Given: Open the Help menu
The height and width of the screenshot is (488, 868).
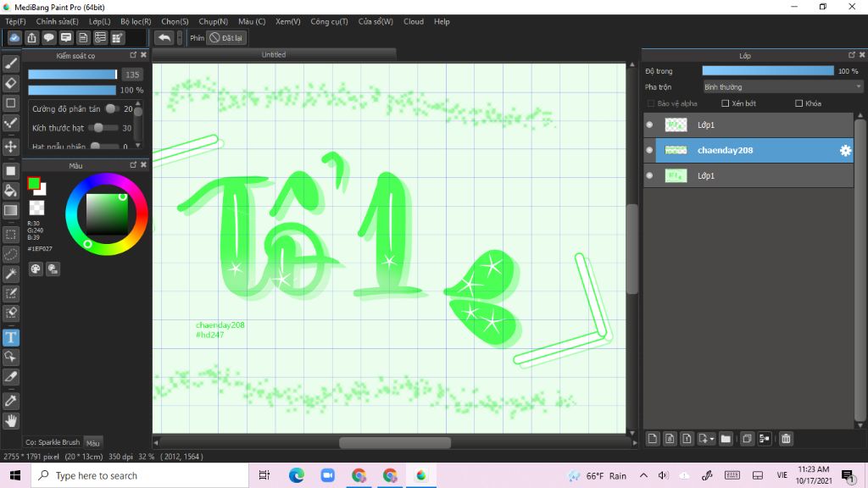Looking at the screenshot, I should coord(442,21).
